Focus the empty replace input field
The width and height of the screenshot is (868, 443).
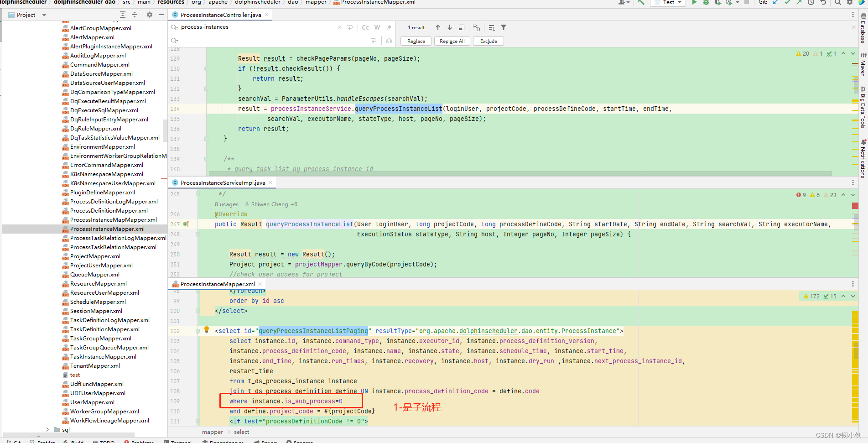tap(274, 41)
